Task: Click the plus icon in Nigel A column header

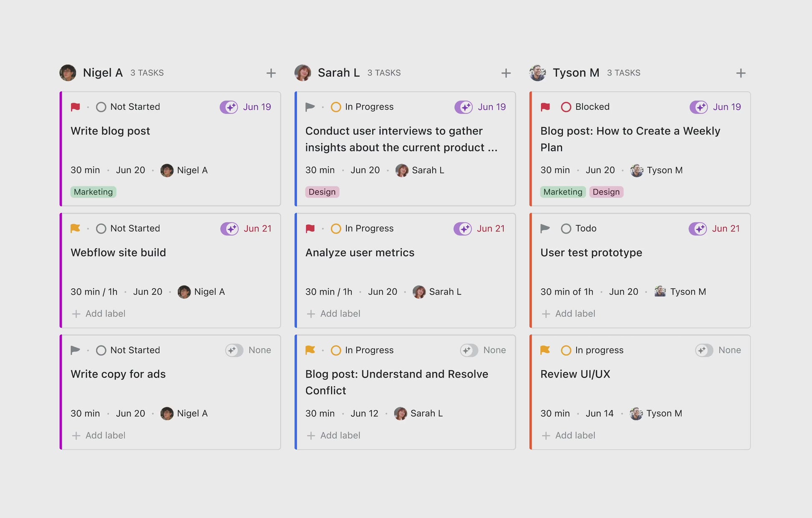Action: pos(271,73)
